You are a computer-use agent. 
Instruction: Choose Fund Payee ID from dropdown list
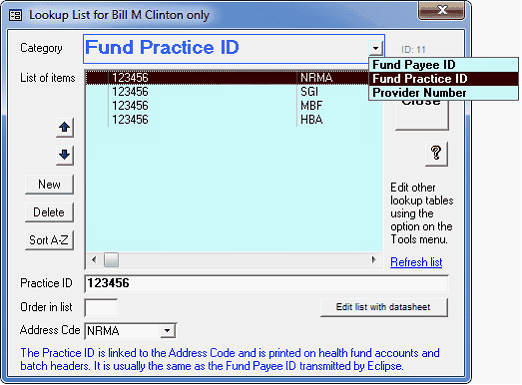point(443,65)
